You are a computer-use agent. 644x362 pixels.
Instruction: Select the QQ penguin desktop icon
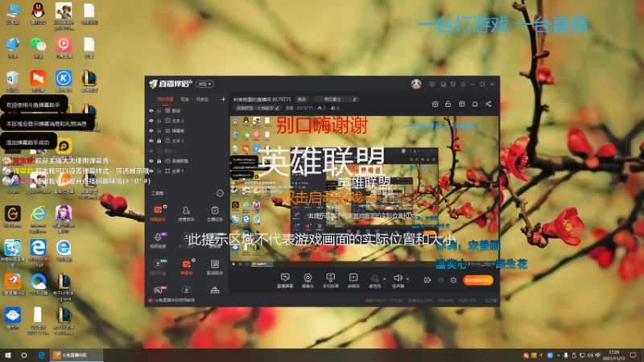[38, 14]
